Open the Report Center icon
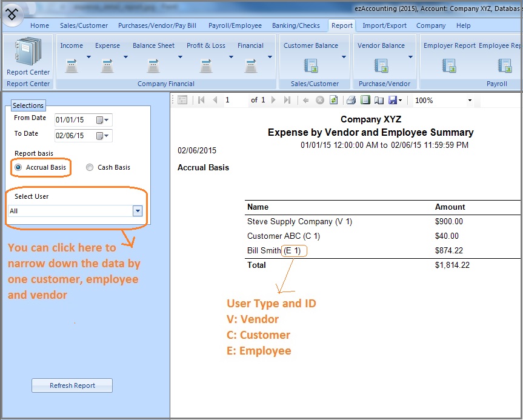The width and height of the screenshot is (523, 420). (28, 53)
